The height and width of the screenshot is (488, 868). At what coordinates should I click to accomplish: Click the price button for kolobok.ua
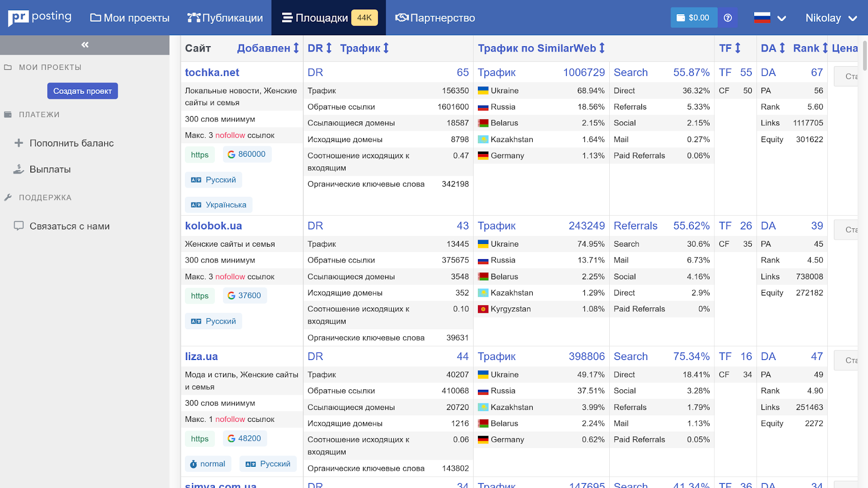[846, 230]
